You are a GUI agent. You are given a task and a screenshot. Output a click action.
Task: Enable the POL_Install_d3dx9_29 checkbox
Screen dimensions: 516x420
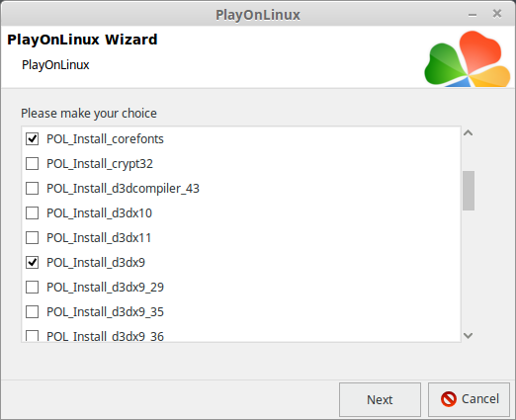point(32,288)
